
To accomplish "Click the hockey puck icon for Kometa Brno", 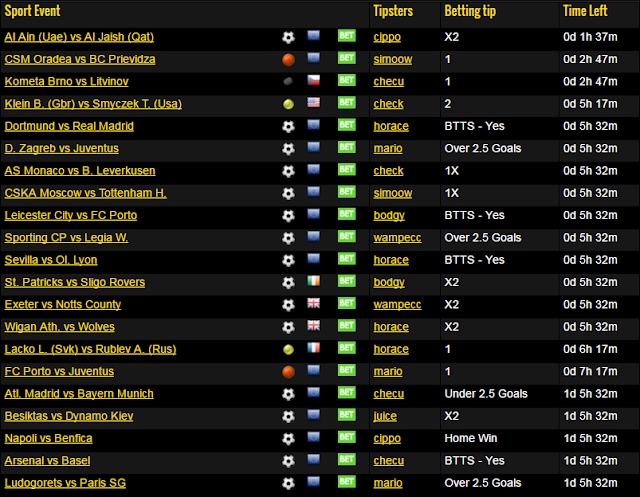I will (x=288, y=82).
